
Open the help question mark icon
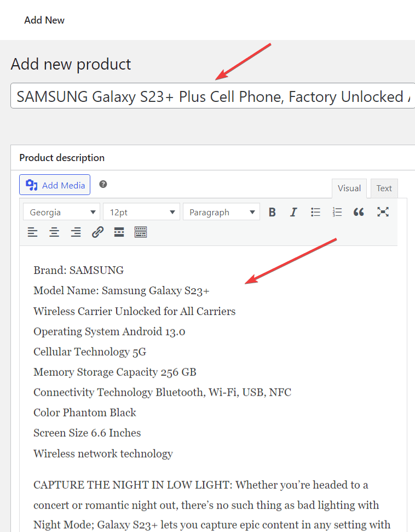click(103, 184)
